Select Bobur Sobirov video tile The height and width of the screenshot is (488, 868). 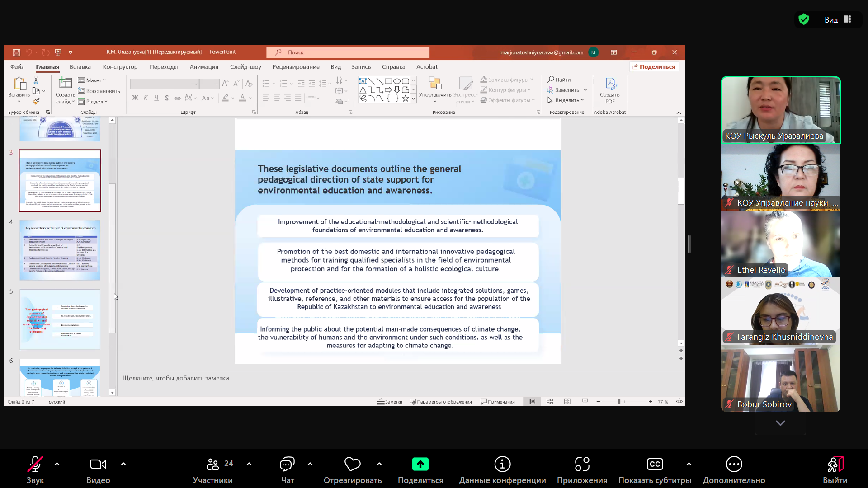781,378
